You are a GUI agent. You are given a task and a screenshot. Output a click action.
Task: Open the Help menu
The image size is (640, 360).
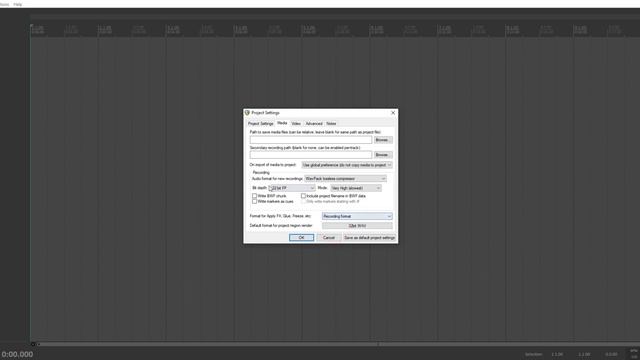[18, 4]
